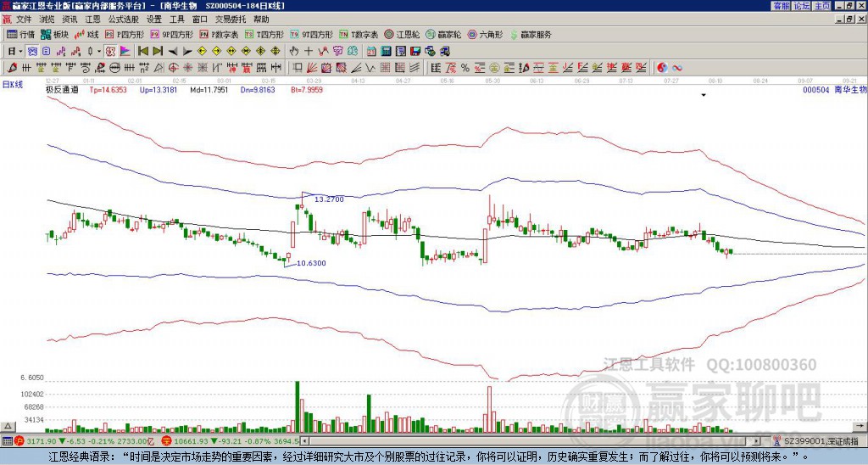Switch to K线 chart view

[x=86, y=34]
